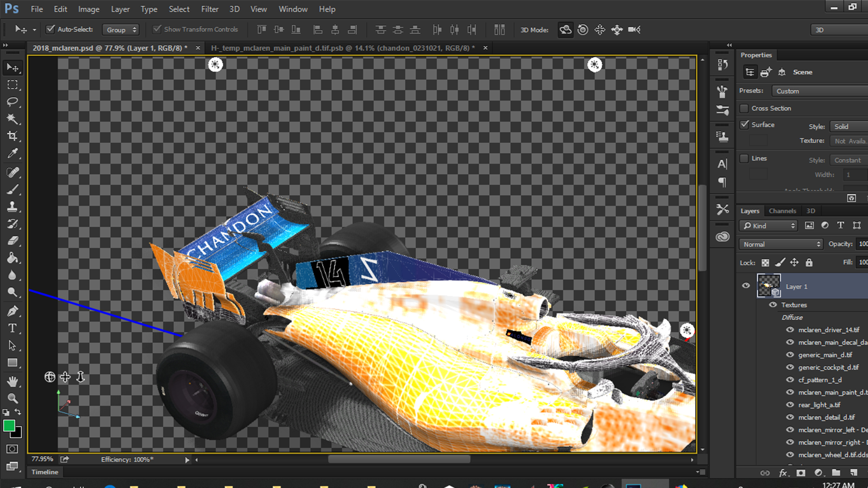The width and height of the screenshot is (868, 488).
Task: Hide generic_cockpit_d.tif texture
Action: click(790, 367)
